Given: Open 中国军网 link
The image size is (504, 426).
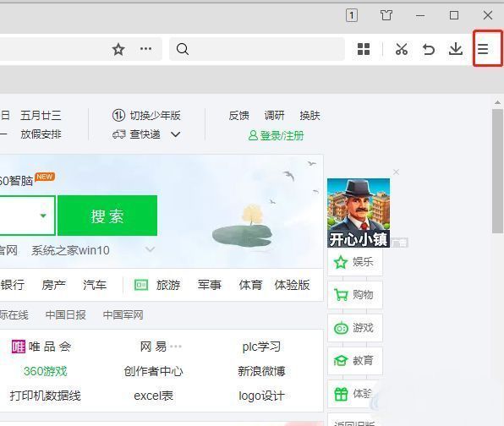Looking at the screenshot, I should (123, 314).
